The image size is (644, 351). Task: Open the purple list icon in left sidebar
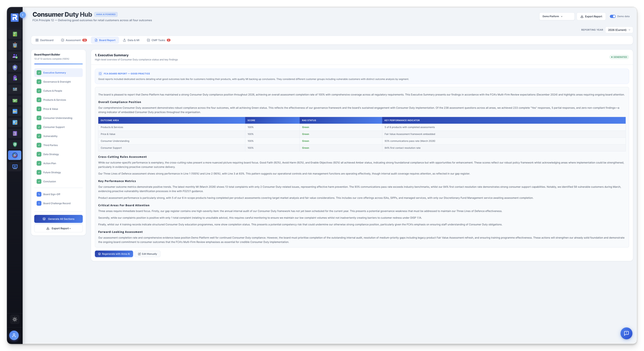pos(15,134)
